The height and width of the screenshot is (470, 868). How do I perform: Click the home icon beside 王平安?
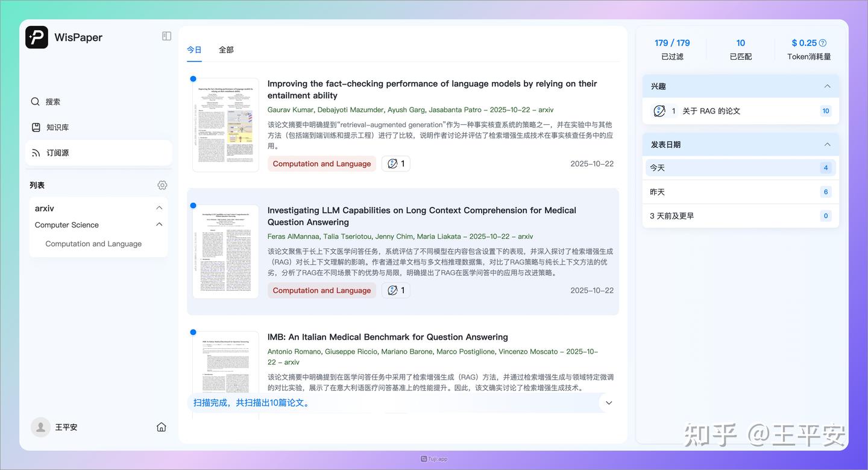[x=161, y=426]
